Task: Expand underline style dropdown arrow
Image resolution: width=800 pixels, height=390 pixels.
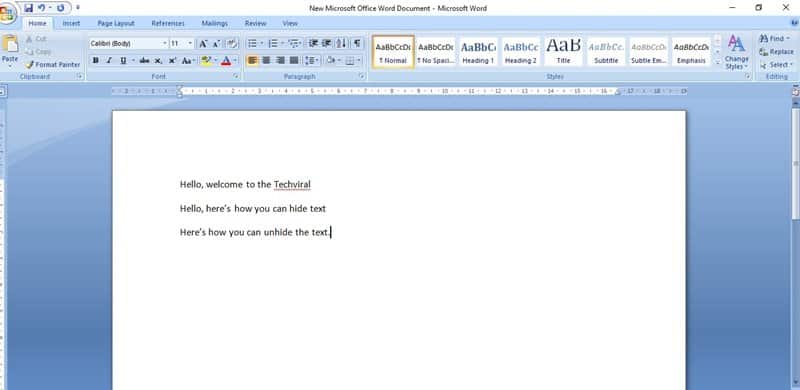Action: click(x=133, y=61)
